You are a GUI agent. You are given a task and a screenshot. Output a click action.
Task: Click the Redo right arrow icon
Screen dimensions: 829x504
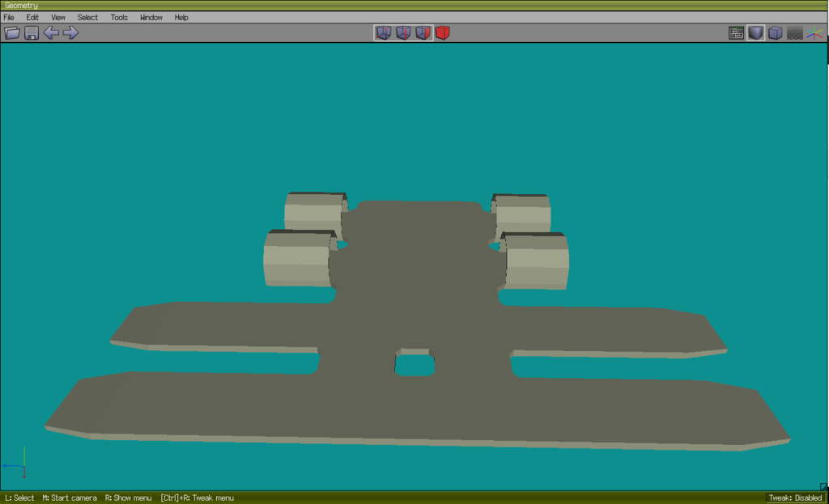tap(70, 33)
